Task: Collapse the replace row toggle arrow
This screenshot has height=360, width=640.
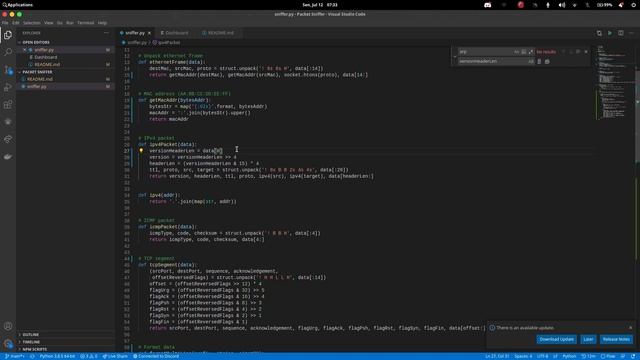Action: [455, 57]
